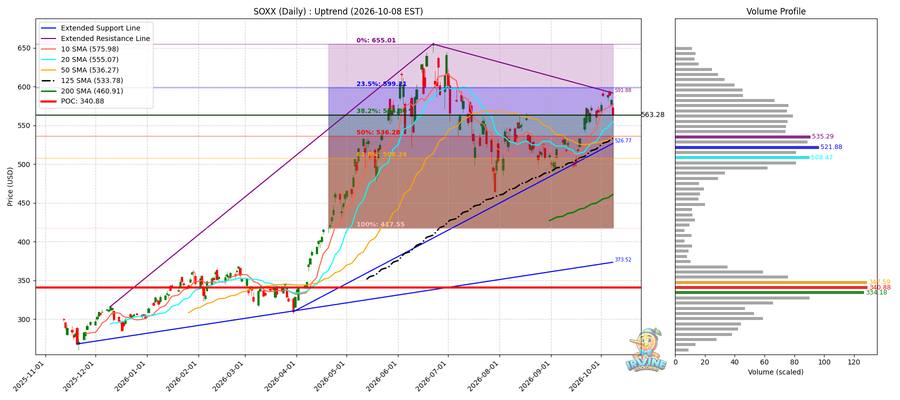900x400 pixels.
Task: Click the purple volume bar at 535.29
Action: click(x=742, y=137)
